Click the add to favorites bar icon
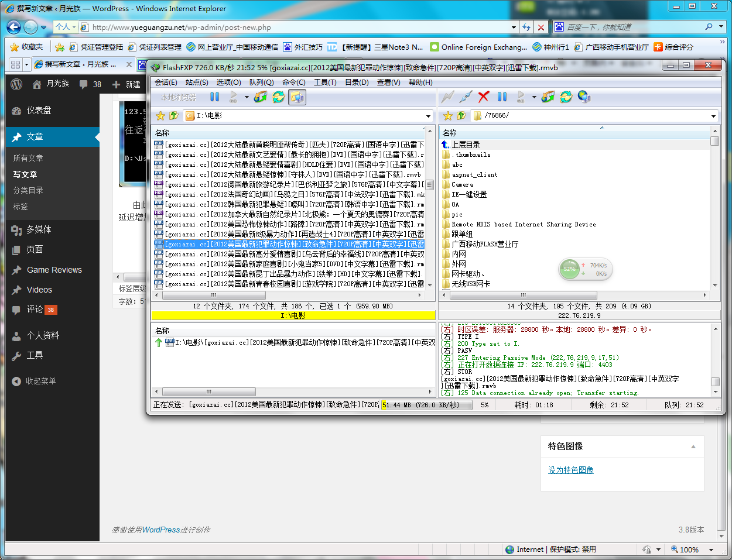The image size is (732, 560). point(59,47)
